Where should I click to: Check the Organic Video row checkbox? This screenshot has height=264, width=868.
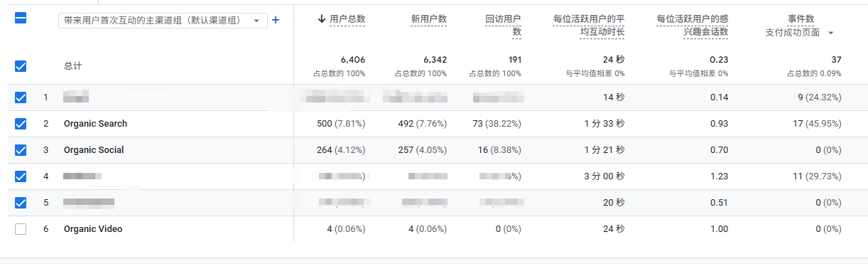[21, 229]
